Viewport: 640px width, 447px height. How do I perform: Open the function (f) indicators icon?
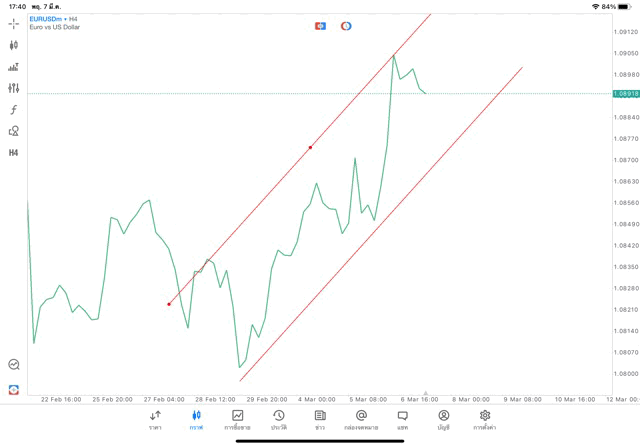[x=14, y=110]
